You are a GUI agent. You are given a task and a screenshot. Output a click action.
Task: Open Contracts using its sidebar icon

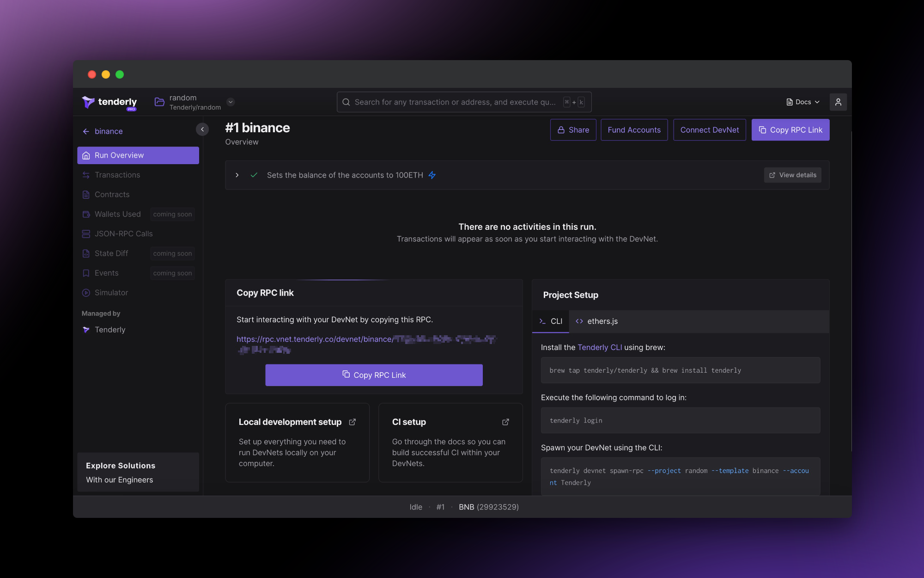click(x=86, y=195)
